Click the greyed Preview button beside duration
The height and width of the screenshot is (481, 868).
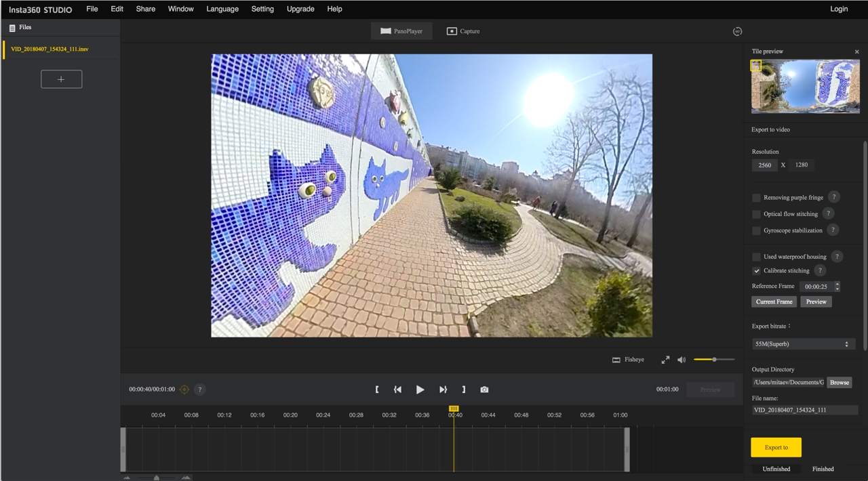click(x=710, y=390)
